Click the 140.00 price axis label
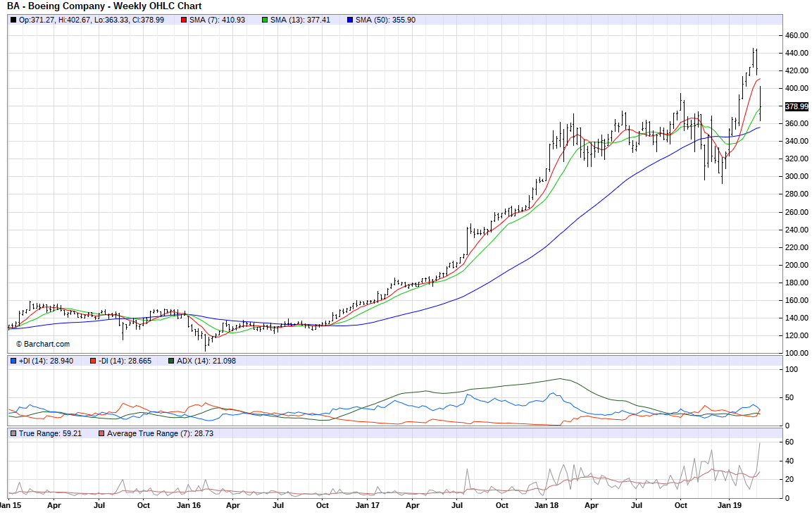The image size is (812, 527). pos(797,318)
